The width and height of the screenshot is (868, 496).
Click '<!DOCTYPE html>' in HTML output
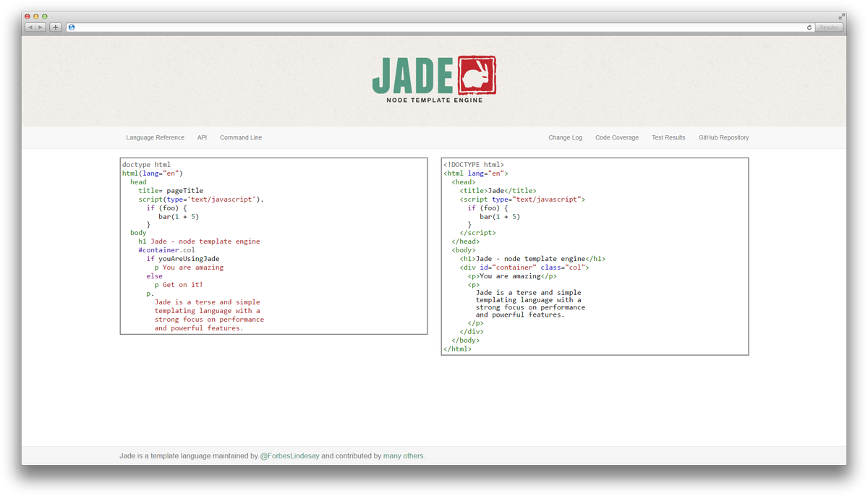coord(474,165)
